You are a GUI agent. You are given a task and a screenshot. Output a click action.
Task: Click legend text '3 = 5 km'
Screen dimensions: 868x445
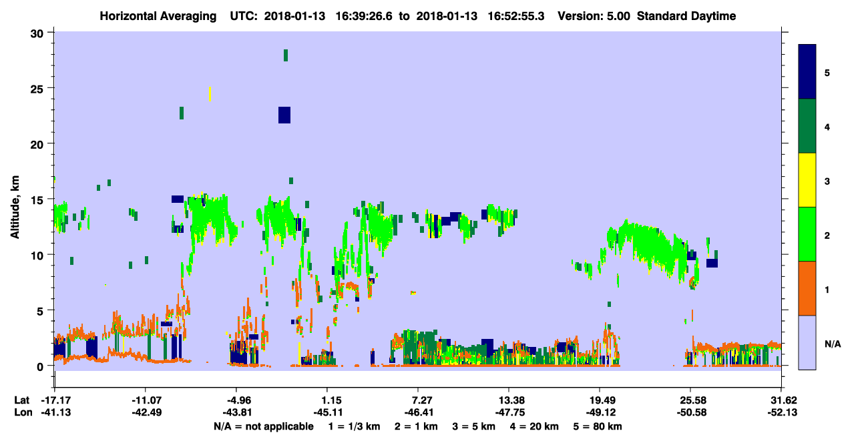tap(473, 426)
